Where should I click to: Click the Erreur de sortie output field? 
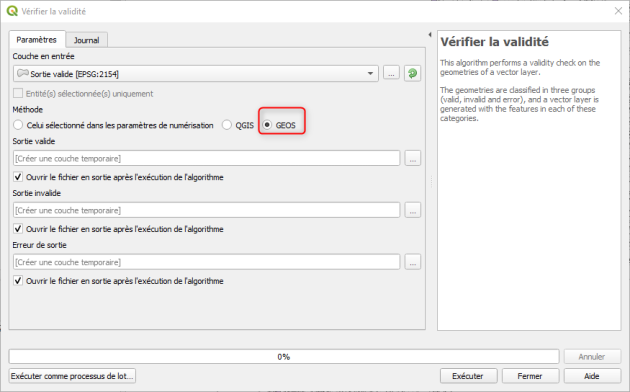point(207,262)
